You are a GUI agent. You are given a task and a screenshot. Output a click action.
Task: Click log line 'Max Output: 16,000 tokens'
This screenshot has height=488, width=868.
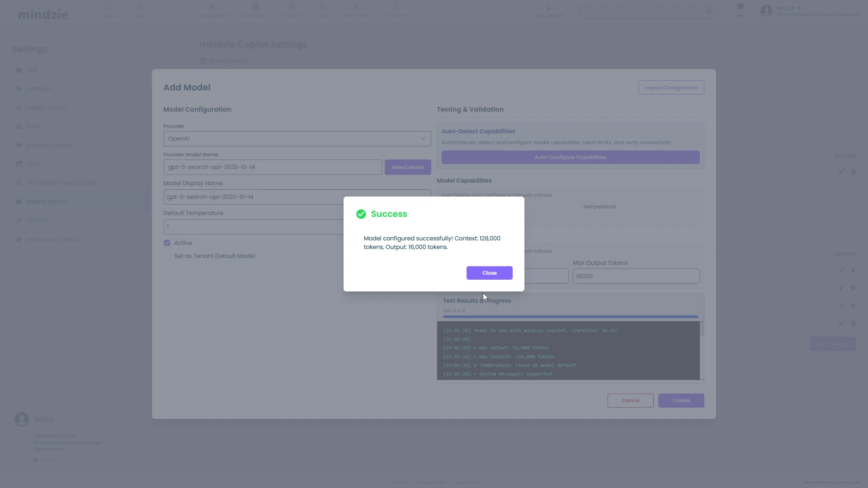pos(496,348)
